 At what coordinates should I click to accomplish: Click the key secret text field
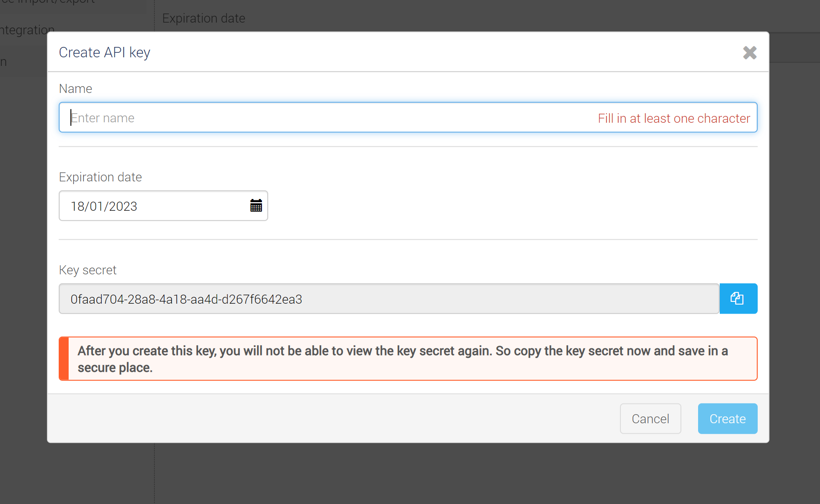pos(388,299)
